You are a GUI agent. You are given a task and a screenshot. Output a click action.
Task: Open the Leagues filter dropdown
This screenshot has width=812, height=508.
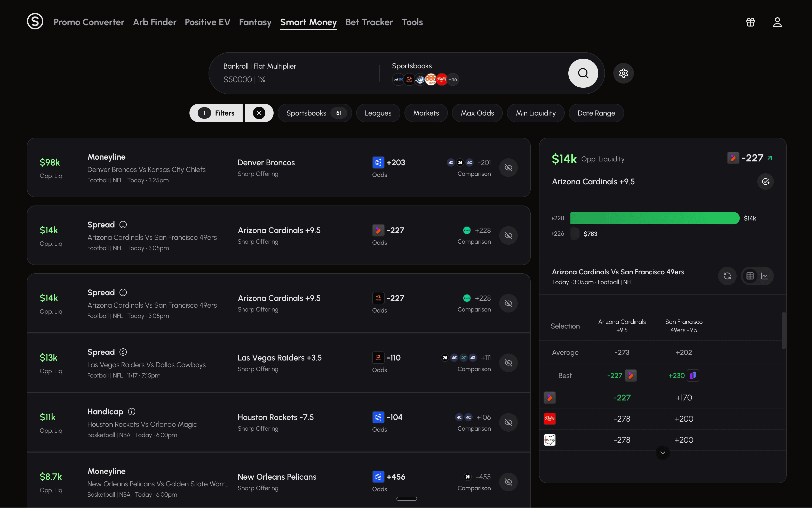378,113
